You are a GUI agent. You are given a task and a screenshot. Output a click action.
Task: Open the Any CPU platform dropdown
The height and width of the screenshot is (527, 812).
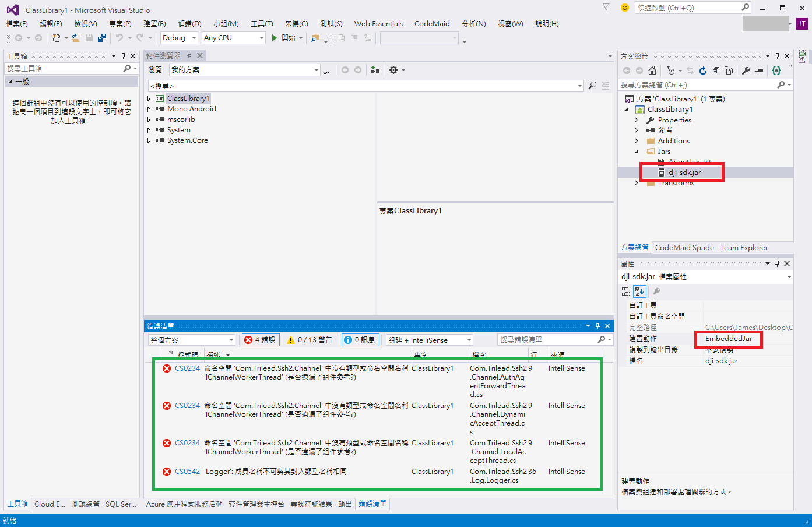(x=234, y=38)
